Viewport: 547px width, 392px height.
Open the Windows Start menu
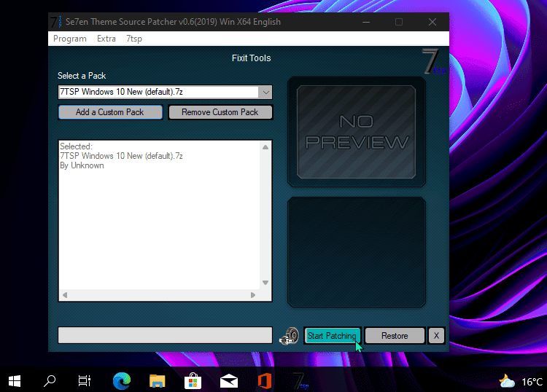[x=15, y=381]
